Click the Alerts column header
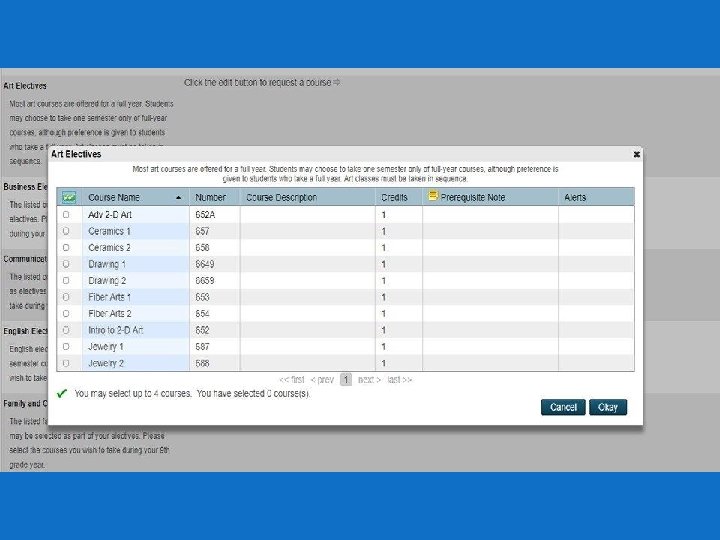Image resolution: width=720 pixels, height=540 pixels. click(596, 197)
